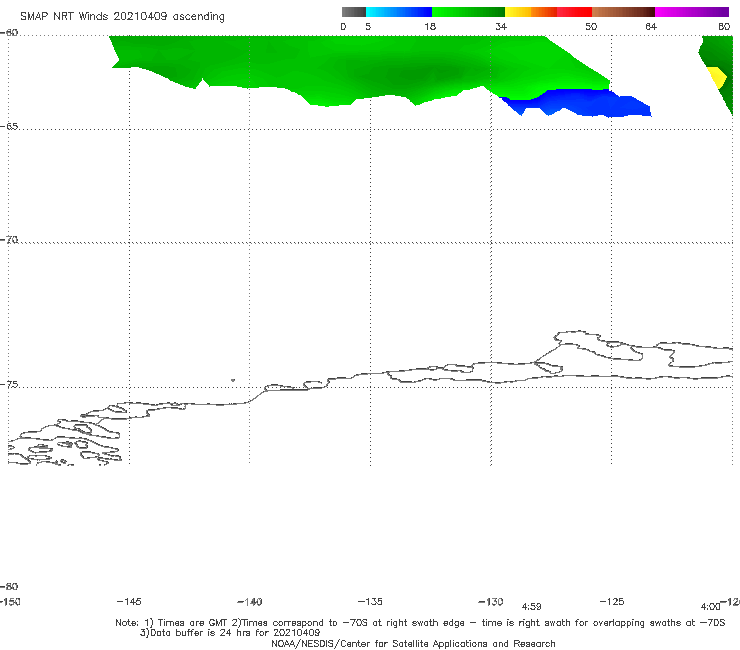Click the latitude label "-65"
This screenshot has width=740, height=650.
click(x=9, y=127)
